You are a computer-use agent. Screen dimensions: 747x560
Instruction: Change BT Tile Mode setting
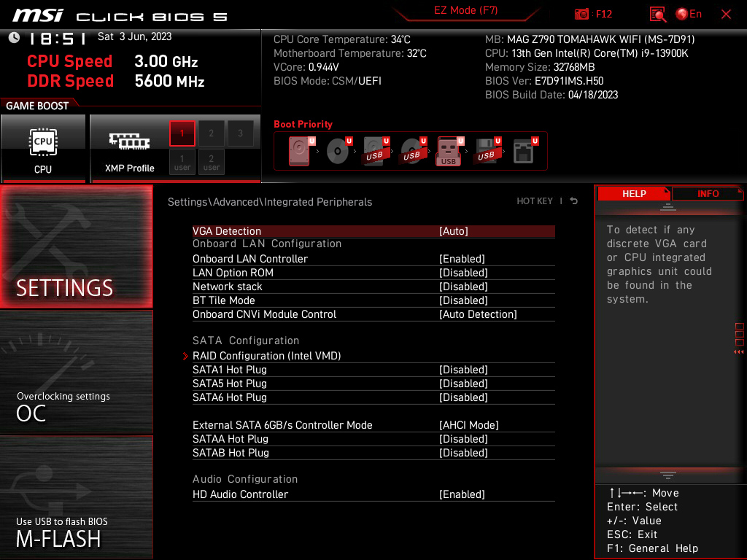pyautogui.click(x=373, y=300)
